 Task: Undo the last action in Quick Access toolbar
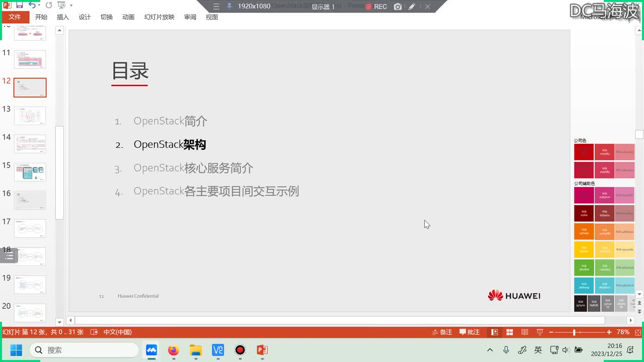(x=32, y=5)
